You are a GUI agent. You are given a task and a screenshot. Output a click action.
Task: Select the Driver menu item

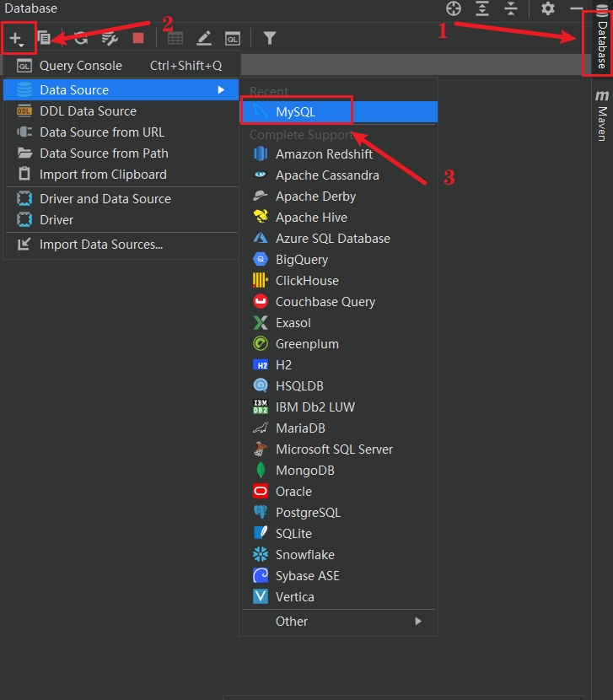coord(121,219)
